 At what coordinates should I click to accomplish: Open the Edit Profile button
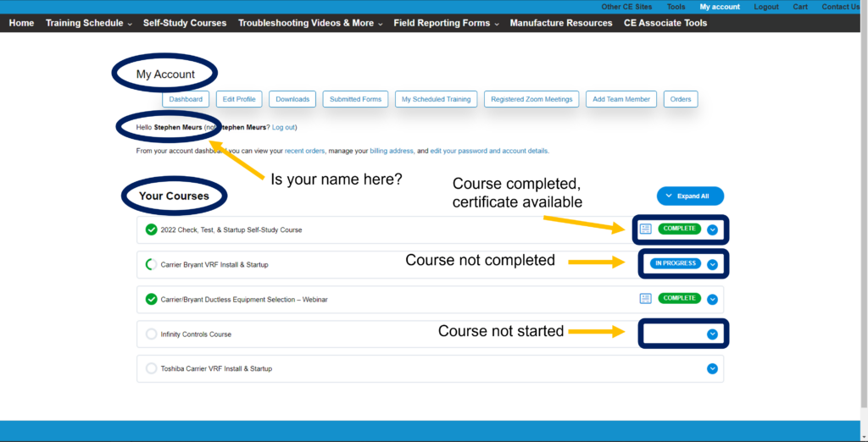239,99
